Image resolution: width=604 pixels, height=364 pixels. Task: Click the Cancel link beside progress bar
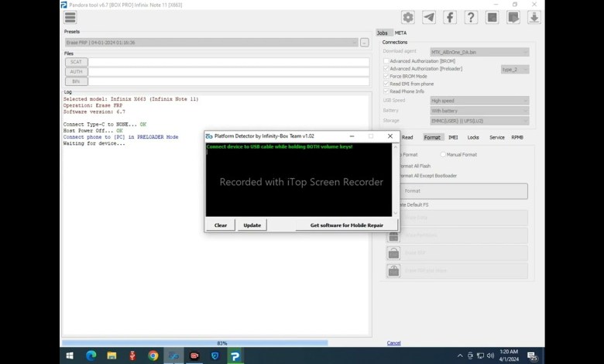click(x=393, y=343)
